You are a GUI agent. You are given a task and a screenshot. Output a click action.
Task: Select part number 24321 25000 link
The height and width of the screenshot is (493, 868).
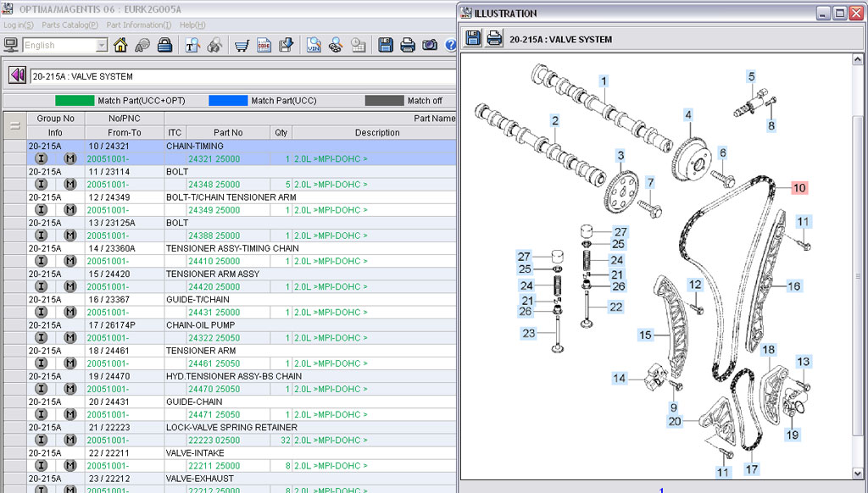[214, 158]
